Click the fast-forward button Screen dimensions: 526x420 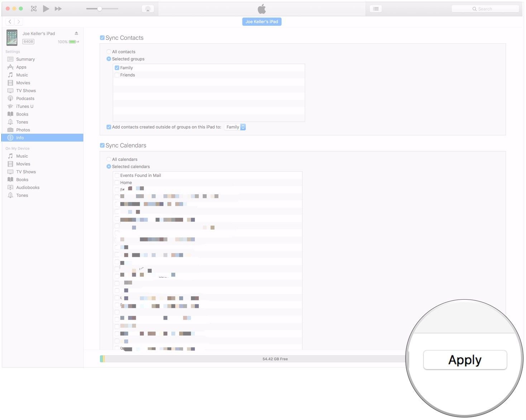click(x=58, y=9)
